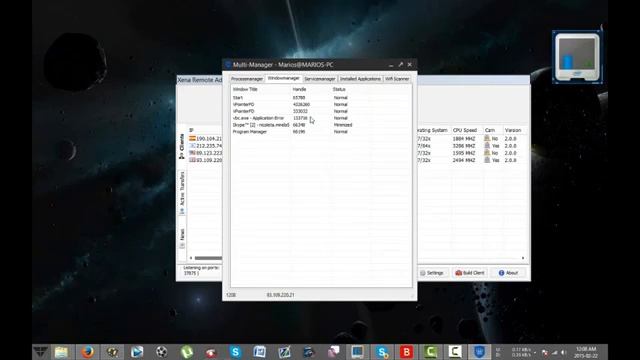Open the Wifi Scanner tab
This screenshot has width=640, height=360.
pyautogui.click(x=397, y=79)
